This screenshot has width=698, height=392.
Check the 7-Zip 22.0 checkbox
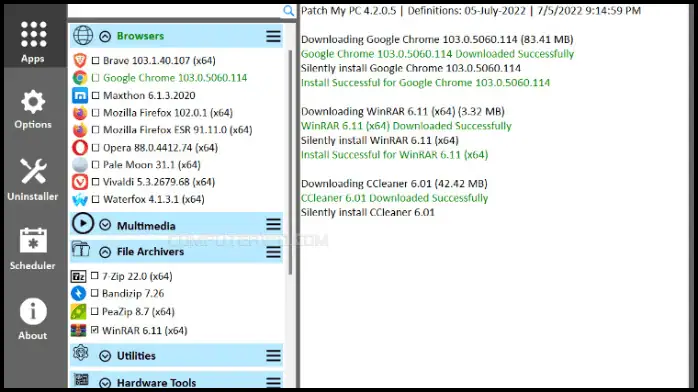click(94, 276)
